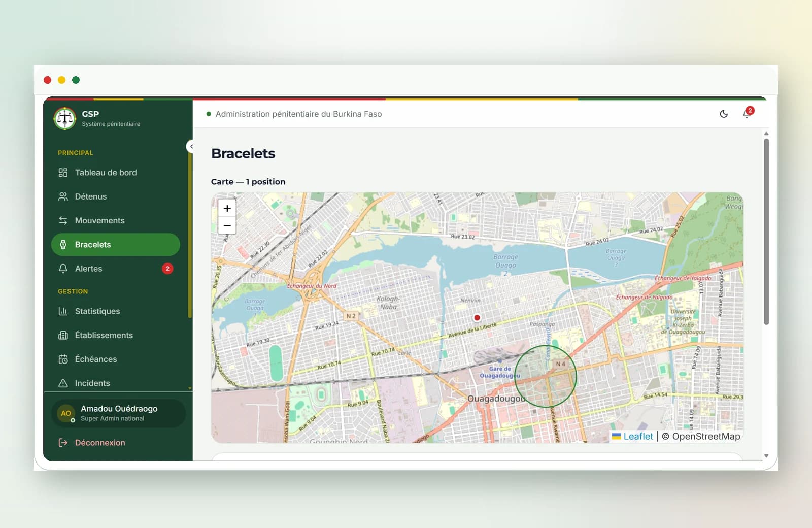Open the Statistiques page
This screenshot has height=528, width=812.
pyautogui.click(x=116, y=311)
